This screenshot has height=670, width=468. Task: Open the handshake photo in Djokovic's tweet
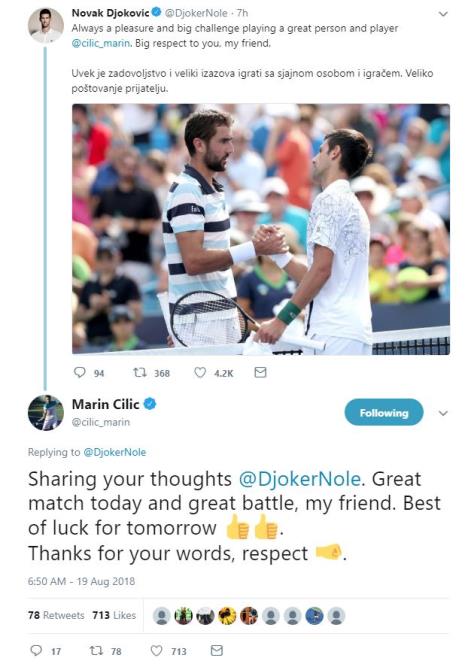tap(261, 229)
